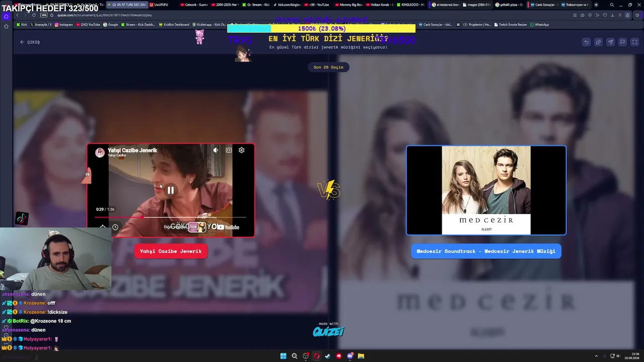Toggle the browser VPN badge

(x=44, y=15)
